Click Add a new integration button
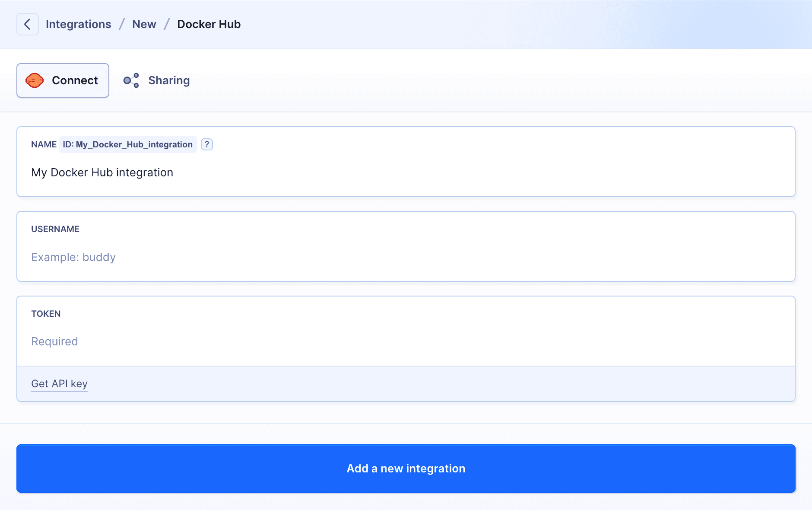Screen dimensions: 812x510 (x=406, y=469)
